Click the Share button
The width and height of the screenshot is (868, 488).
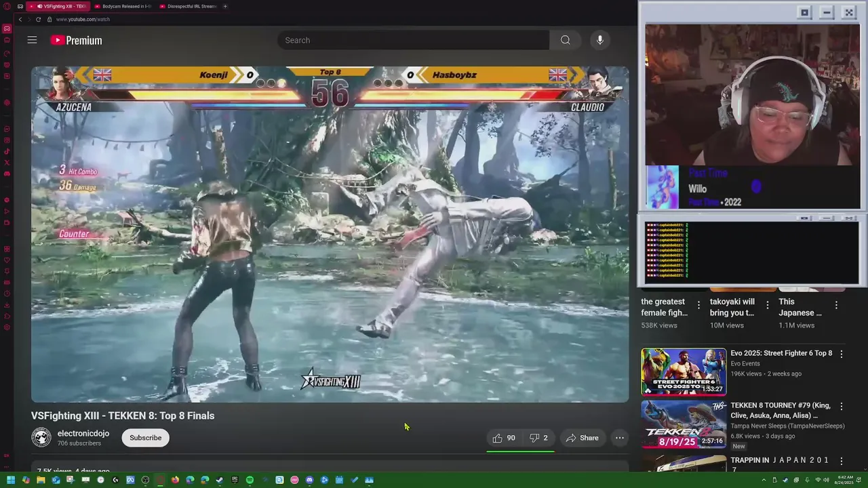coord(583,438)
